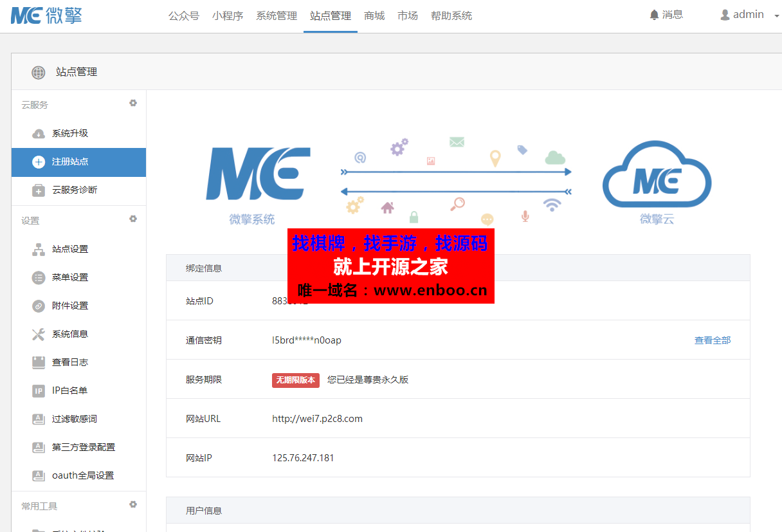Click the cloud download icon for 系统升级
Viewport: 782px width, 532px height.
pos(39,134)
